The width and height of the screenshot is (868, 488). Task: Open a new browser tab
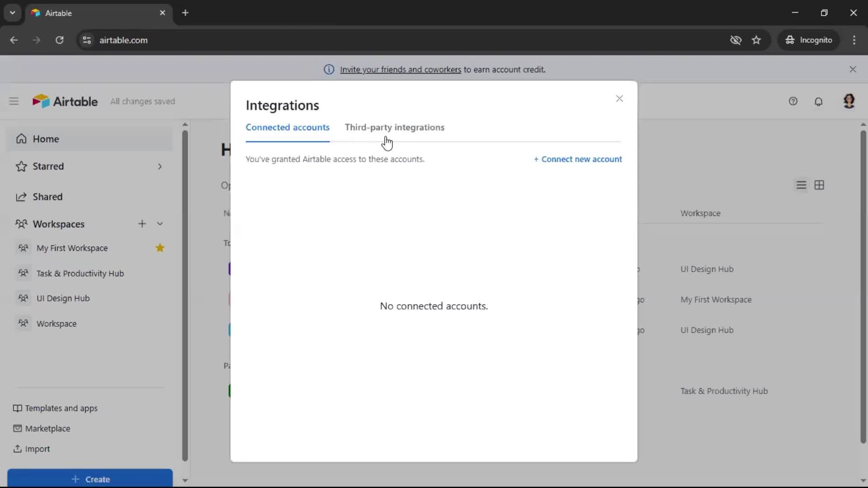click(185, 13)
